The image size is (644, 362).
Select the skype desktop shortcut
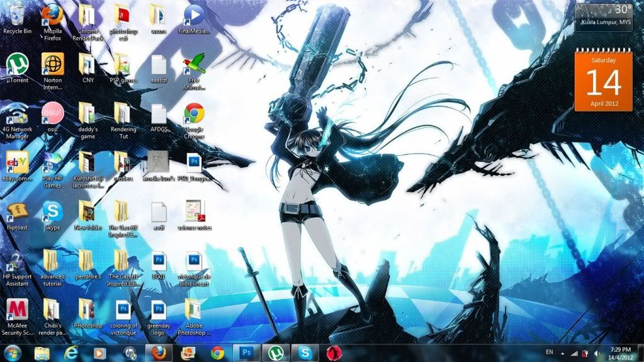point(53,216)
